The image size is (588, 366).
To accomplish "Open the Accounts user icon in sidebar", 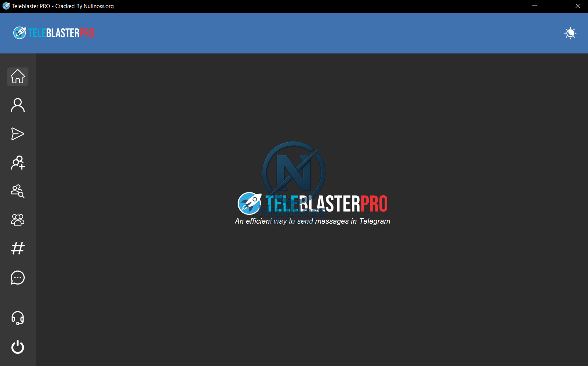I will coord(18,105).
